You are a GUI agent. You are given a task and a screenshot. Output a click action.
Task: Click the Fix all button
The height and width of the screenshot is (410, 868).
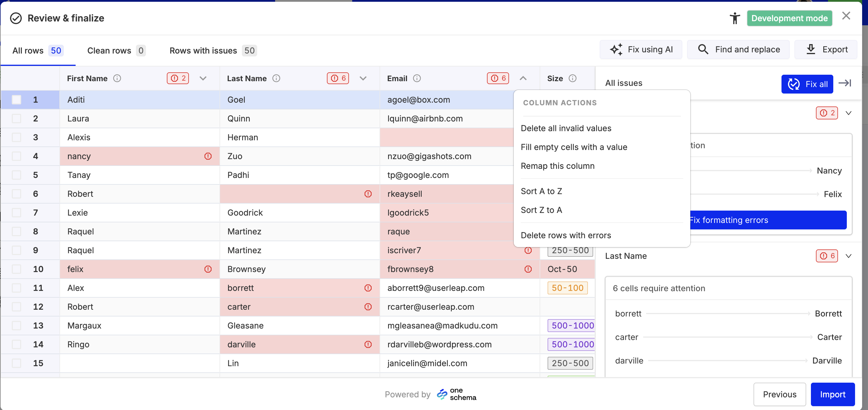(807, 84)
